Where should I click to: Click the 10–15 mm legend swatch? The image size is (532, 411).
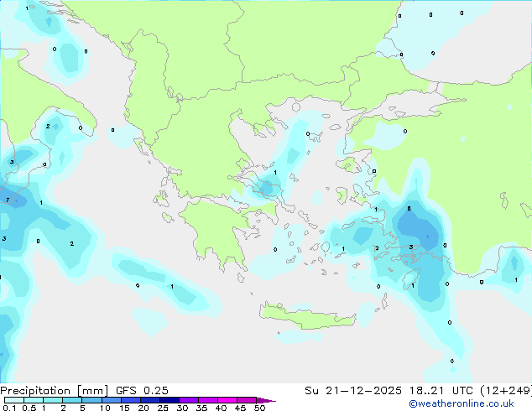[111, 400]
